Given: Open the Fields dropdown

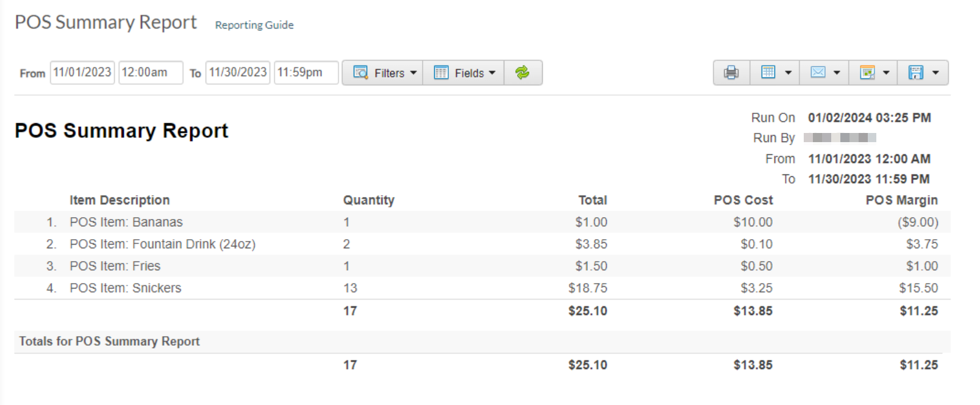Looking at the screenshot, I should point(463,73).
